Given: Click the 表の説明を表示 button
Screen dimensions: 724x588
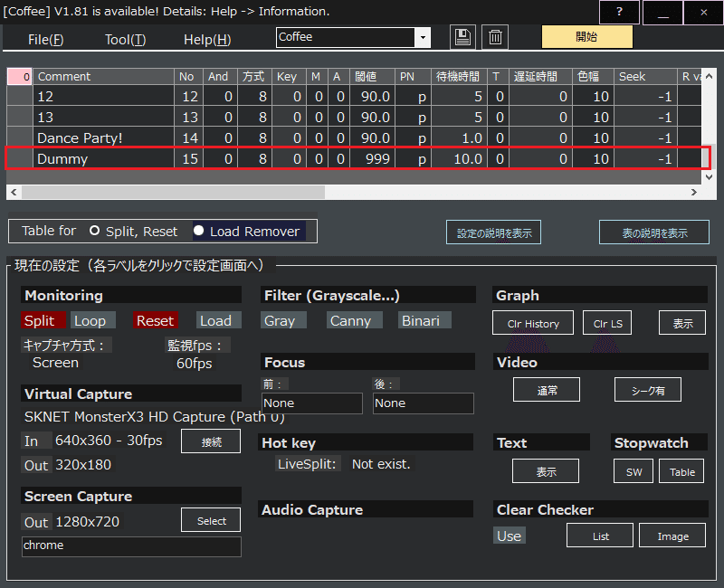Looking at the screenshot, I should (654, 232).
